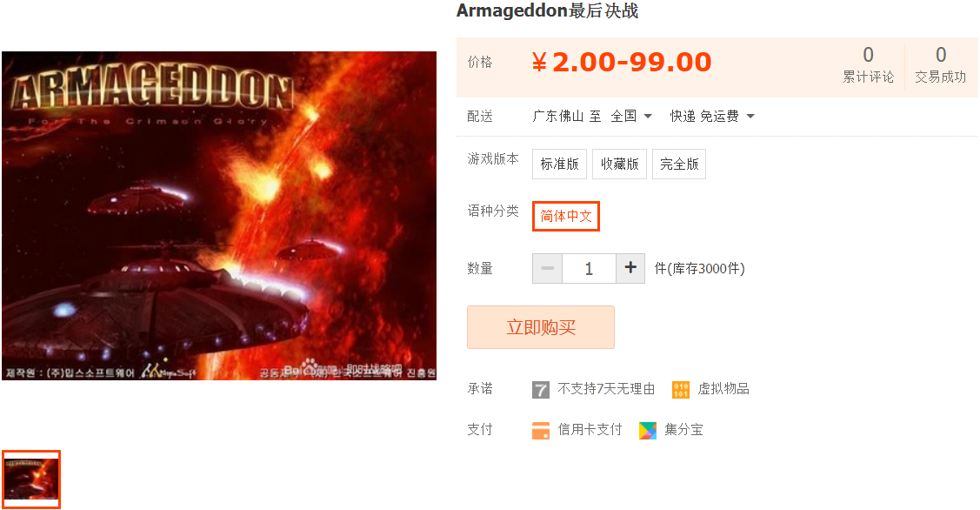Decrease quantity with the minus button
The width and height of the screenshot is (980, 510).
[548, 268]
